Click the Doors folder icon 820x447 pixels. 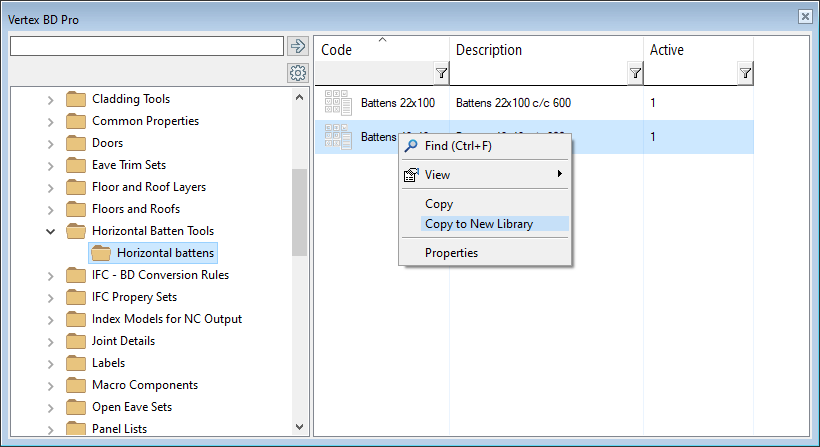(x=77, y=143)
